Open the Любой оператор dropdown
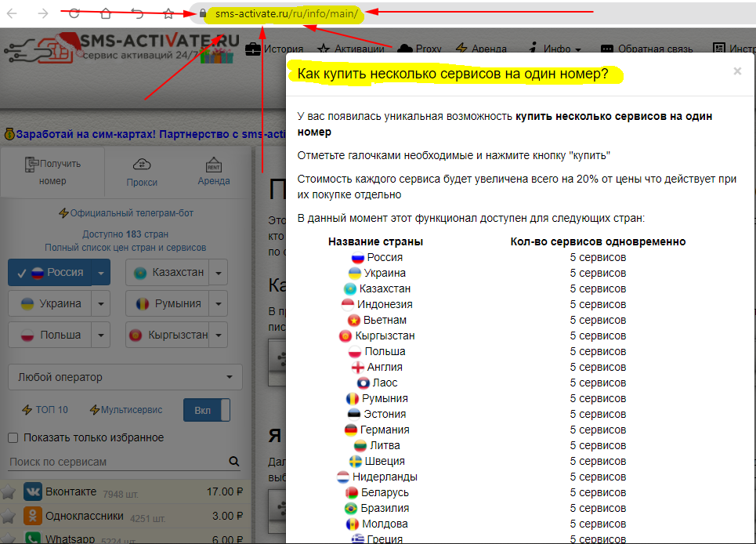The height and width of the screenshot is (544, 756). (x=125, y=377)
